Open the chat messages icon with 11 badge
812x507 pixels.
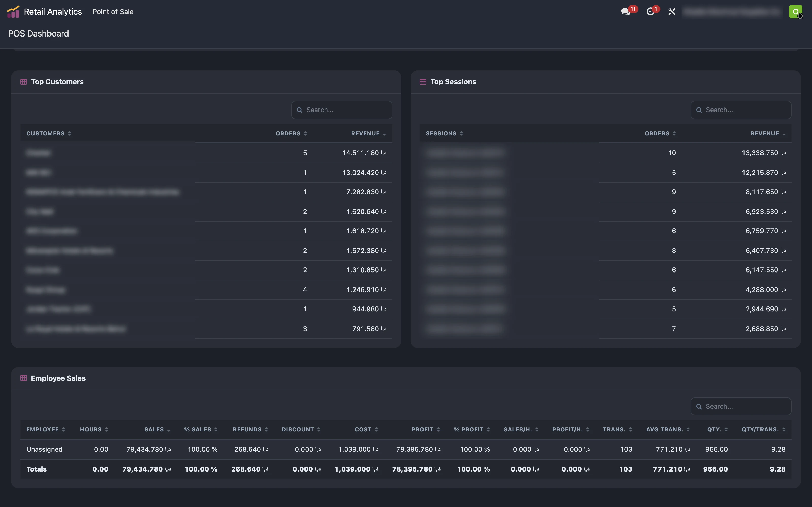point(626,12)
